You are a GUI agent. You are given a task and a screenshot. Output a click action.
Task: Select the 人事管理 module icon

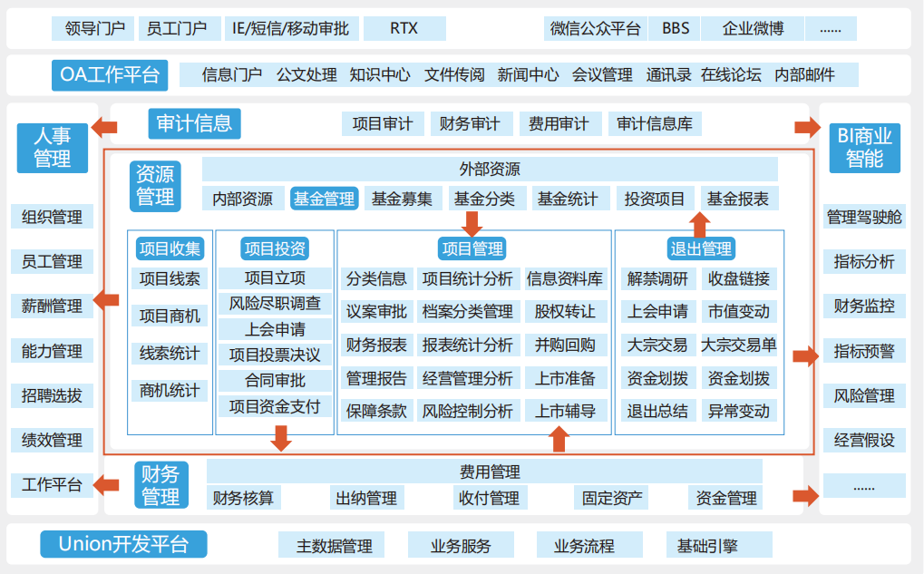pos(51,147)
